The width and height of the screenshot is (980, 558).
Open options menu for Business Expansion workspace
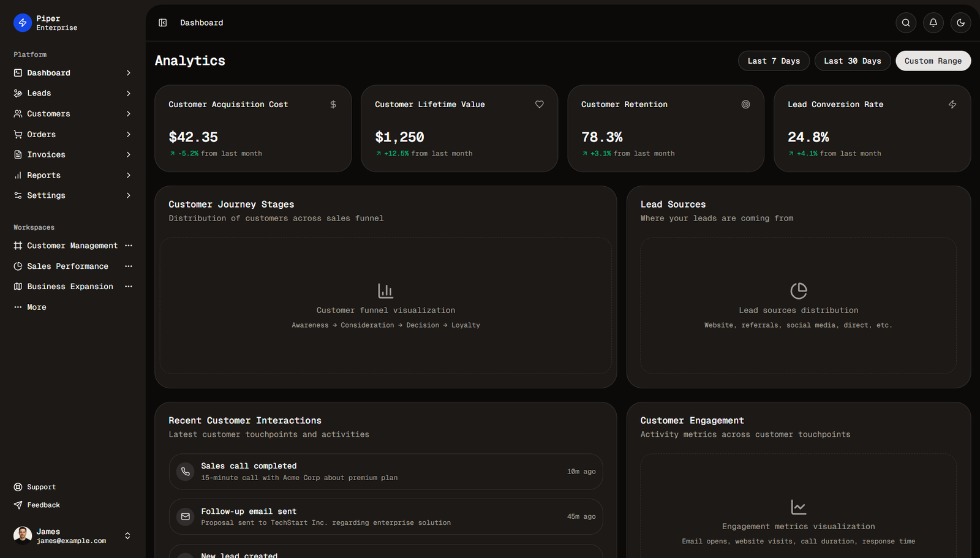click(129, 287)
